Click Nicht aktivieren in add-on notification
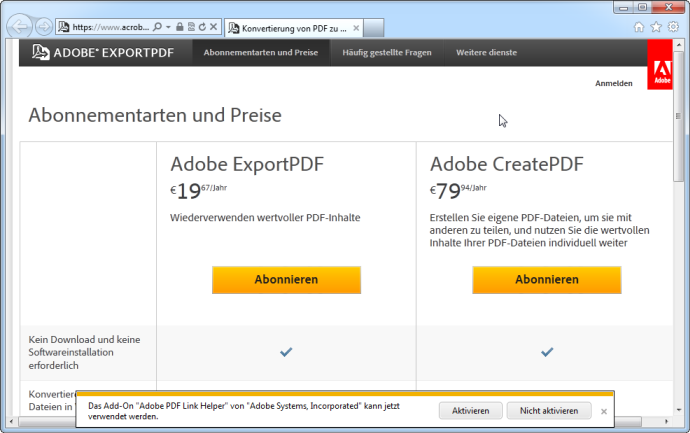 coord(549,411)
